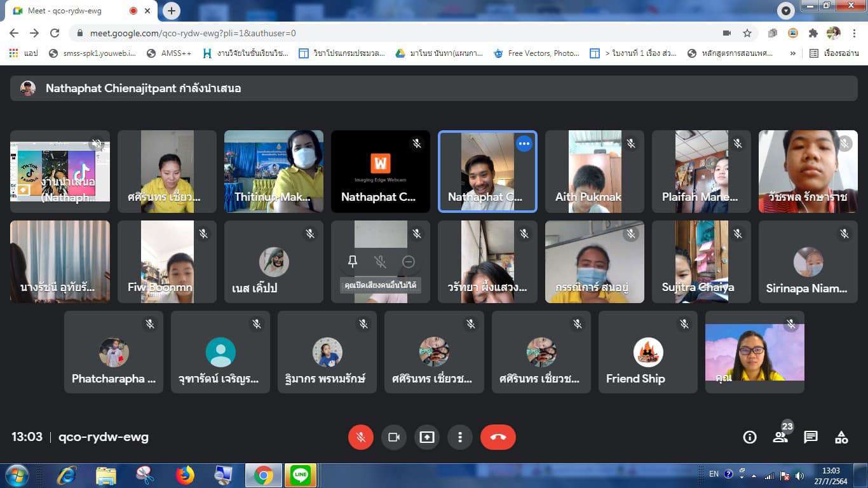Click the present screen button
Screen dimensions: 868x488
click(x=426, y=437)
